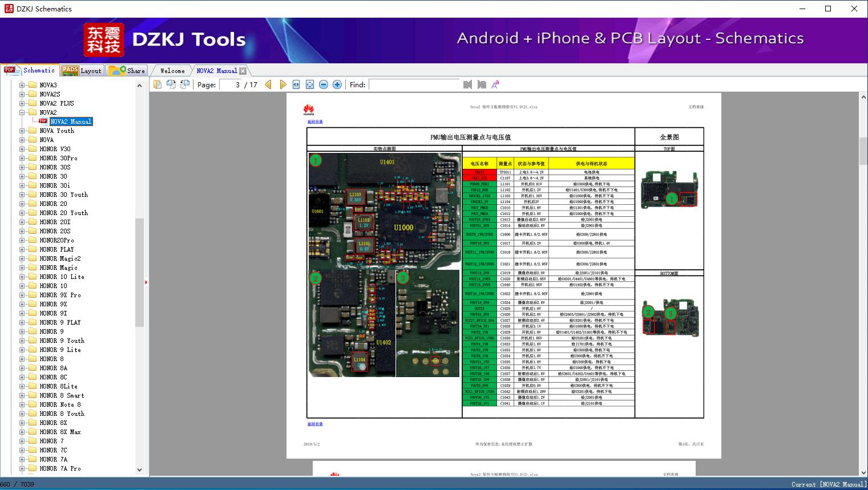
Task: Fit page to width
Action: 296,84
